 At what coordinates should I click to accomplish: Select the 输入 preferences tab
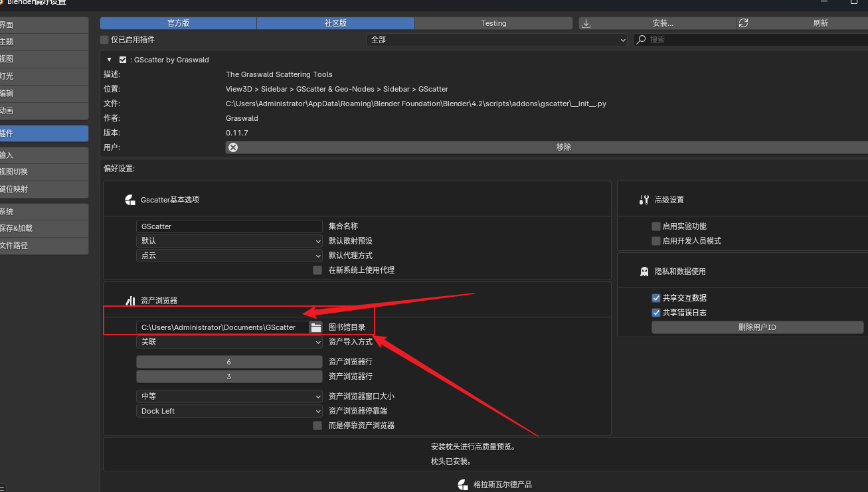coord(44,155)
